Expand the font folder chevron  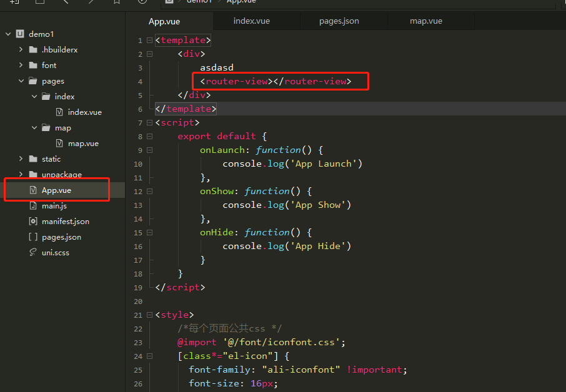21,66
